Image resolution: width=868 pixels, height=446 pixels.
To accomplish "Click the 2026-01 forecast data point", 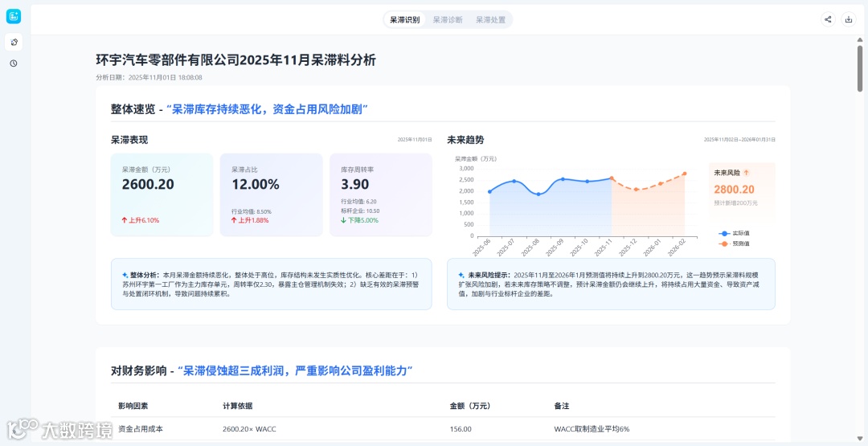I will pos(661,184).
